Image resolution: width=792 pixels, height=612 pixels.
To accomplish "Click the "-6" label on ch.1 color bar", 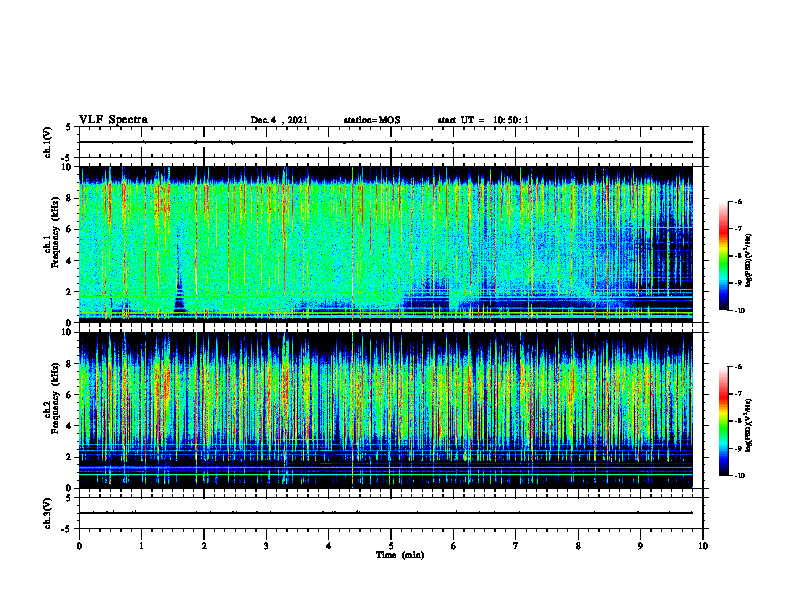I will click(737, 201).
